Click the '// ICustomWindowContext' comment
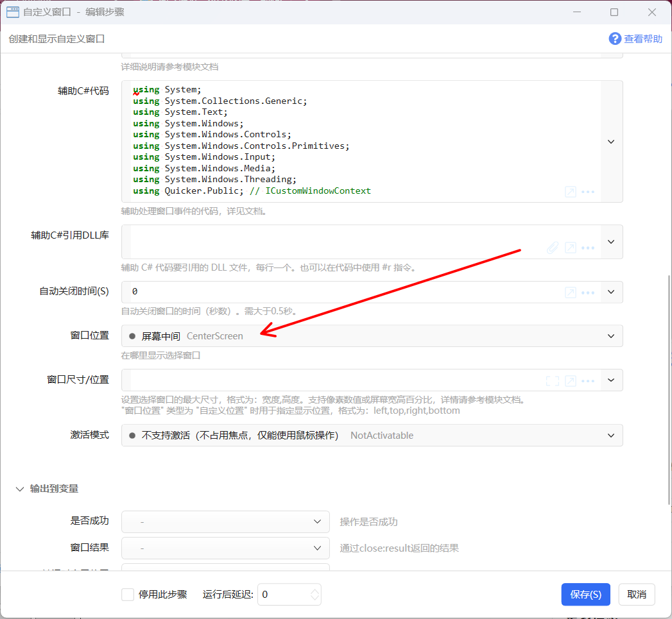The width and height of the screenshot is (672, 619). 310,191
